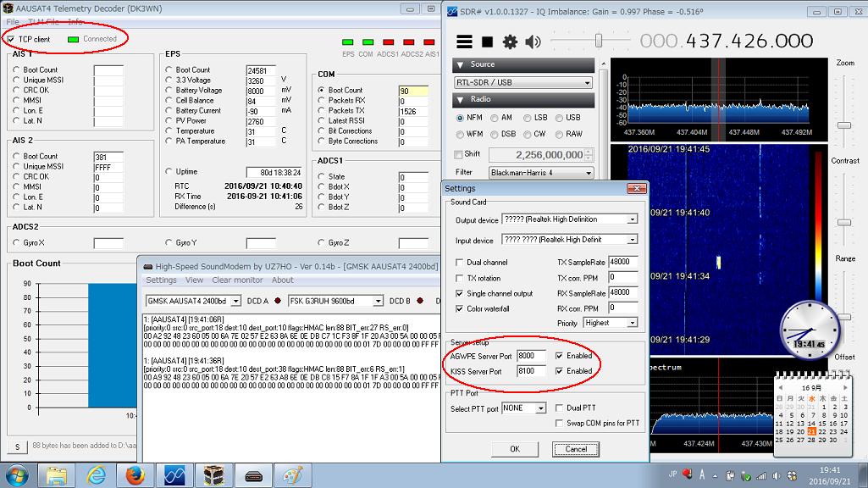Open SoundModem View menu

click(194, 280)
